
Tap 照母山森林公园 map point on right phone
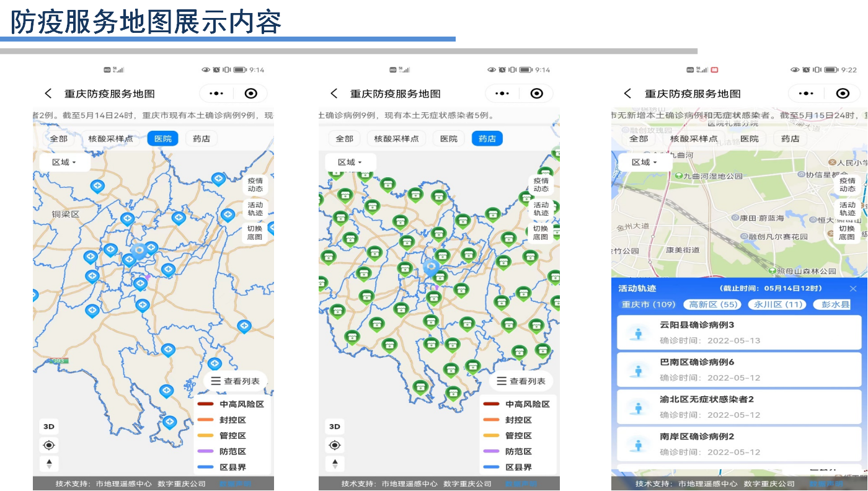[803, 271]
